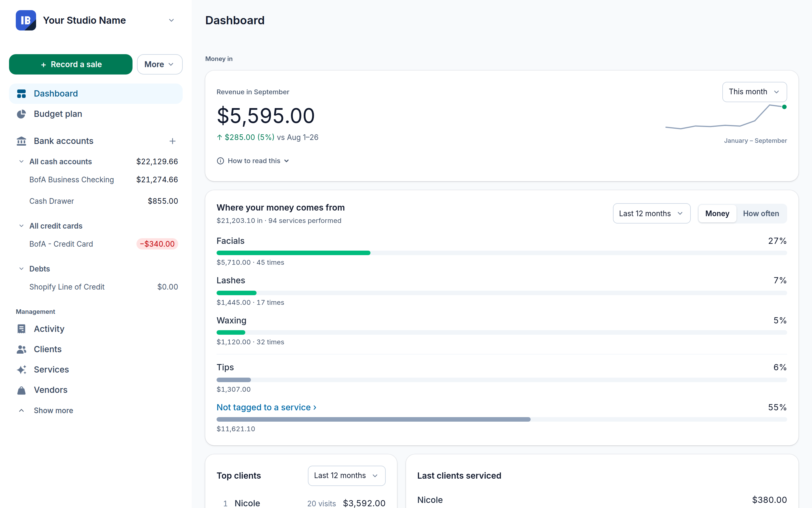Click the Services sparkle icon
This screenshot has width=812, height=508.
21,370
